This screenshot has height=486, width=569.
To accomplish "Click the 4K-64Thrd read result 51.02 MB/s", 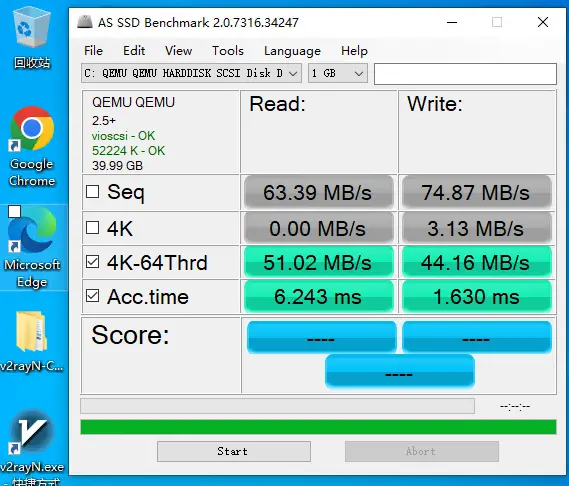I will [318, 262].
